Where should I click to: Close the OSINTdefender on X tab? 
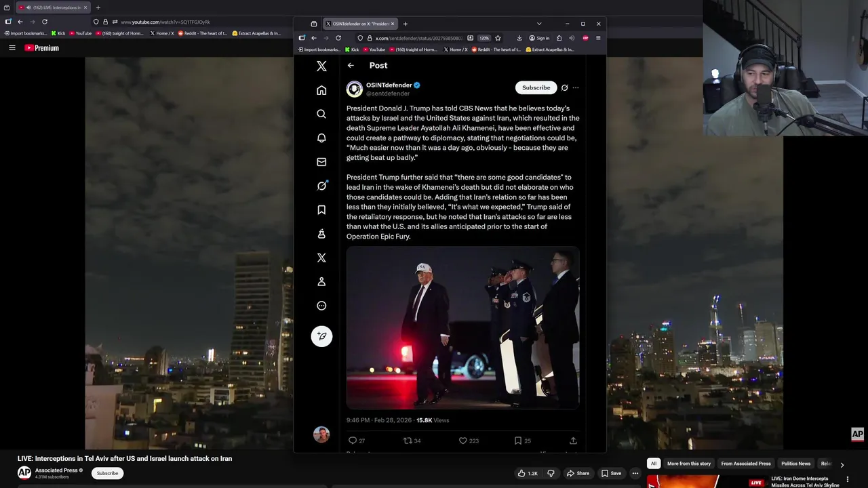pos(393,24)
